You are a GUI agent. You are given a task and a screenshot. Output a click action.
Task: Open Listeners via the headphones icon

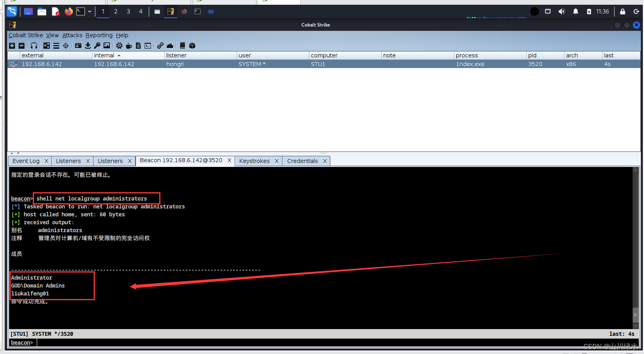click(x=34, y=46)
